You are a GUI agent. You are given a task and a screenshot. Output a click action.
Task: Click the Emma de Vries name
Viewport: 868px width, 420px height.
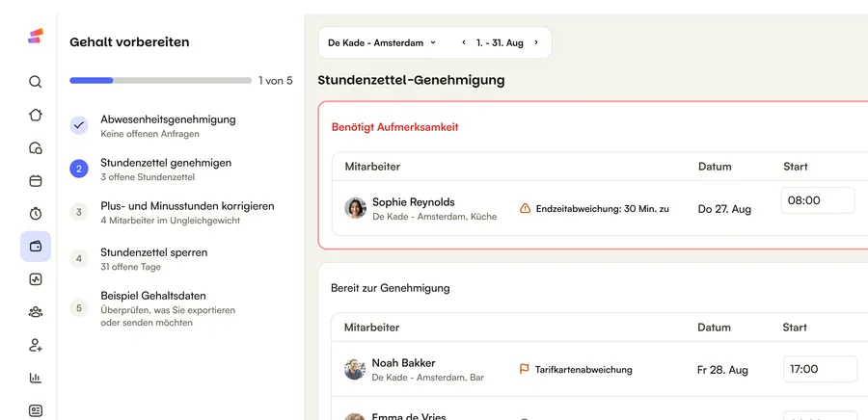click(409, 416)
